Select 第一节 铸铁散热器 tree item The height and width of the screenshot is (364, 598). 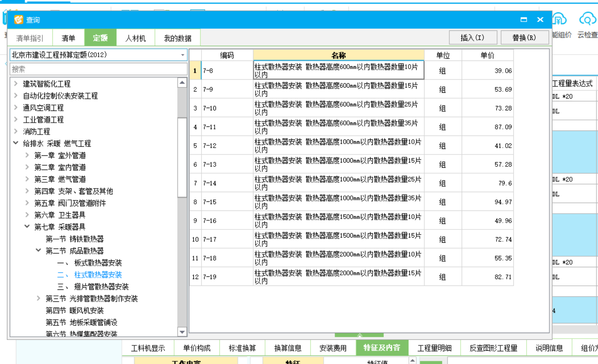[x=75, y=239]
